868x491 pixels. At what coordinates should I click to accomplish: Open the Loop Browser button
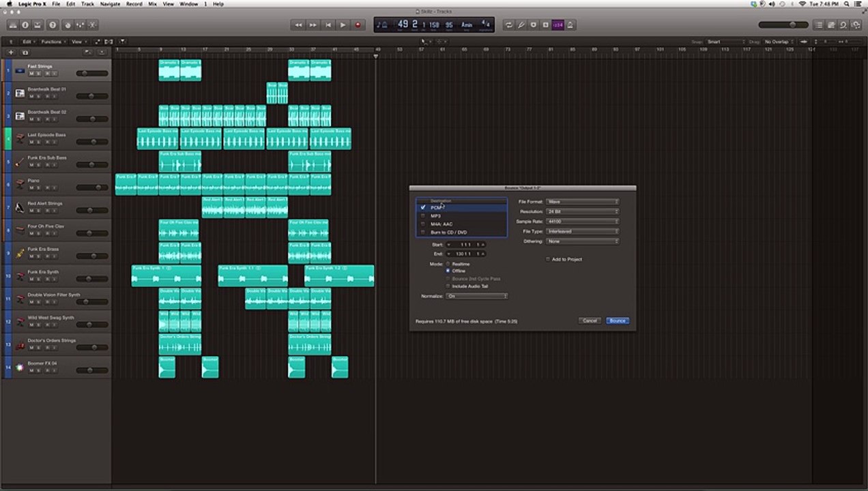pos(843,25)
